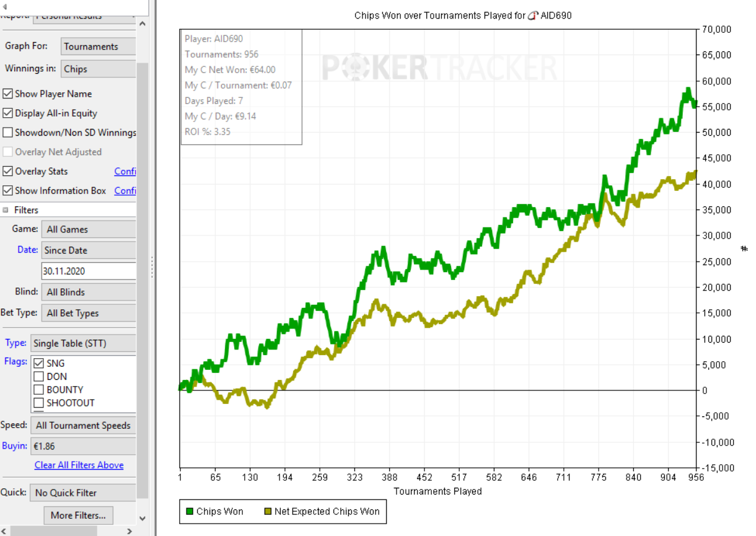Tick the BOUNTY flag checkbox

tap(38, 390)
